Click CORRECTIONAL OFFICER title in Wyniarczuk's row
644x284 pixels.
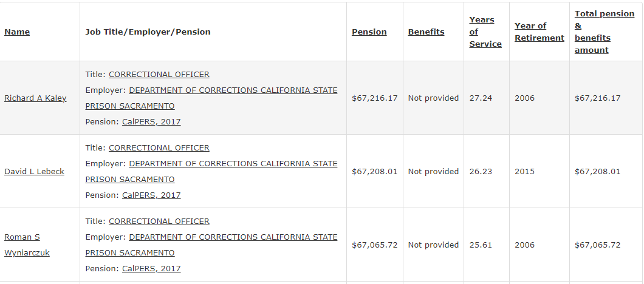click(x=159, y=221)
